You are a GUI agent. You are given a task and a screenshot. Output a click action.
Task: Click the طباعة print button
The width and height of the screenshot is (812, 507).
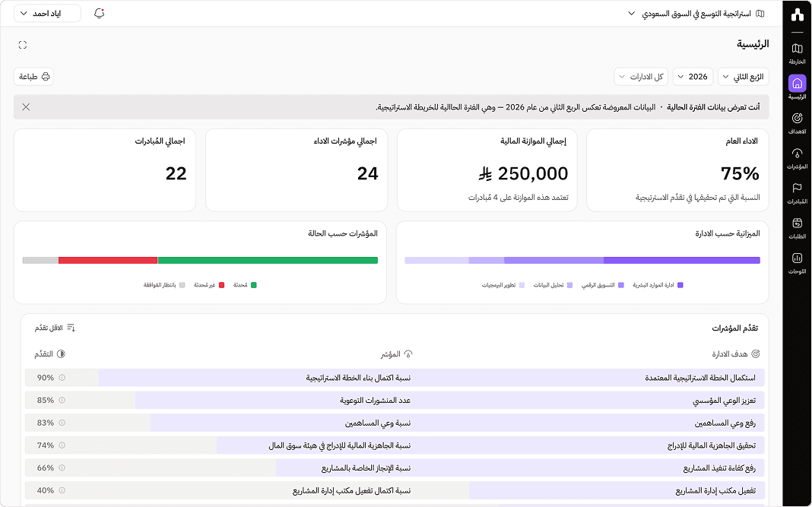33,77
